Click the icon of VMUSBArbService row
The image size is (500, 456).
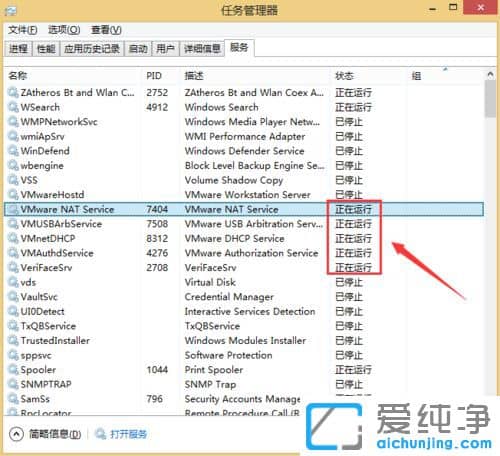point(13,224)
